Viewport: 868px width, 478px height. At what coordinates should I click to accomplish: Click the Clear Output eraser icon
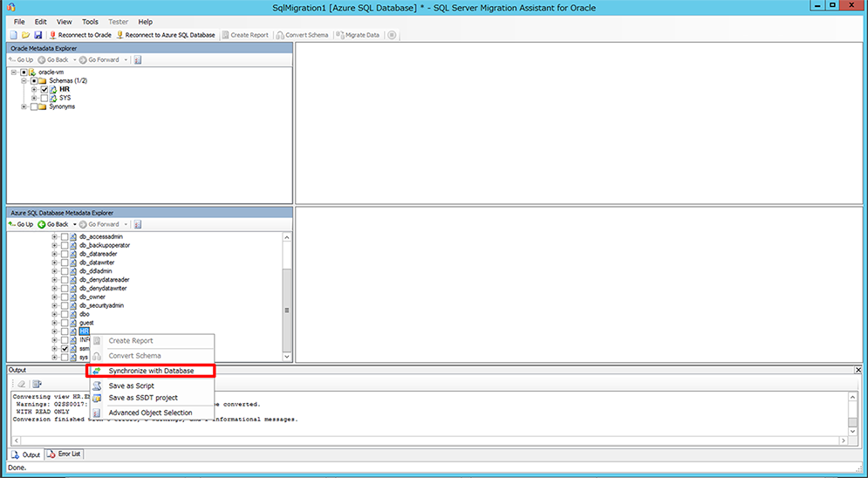(x=21, y=384)
